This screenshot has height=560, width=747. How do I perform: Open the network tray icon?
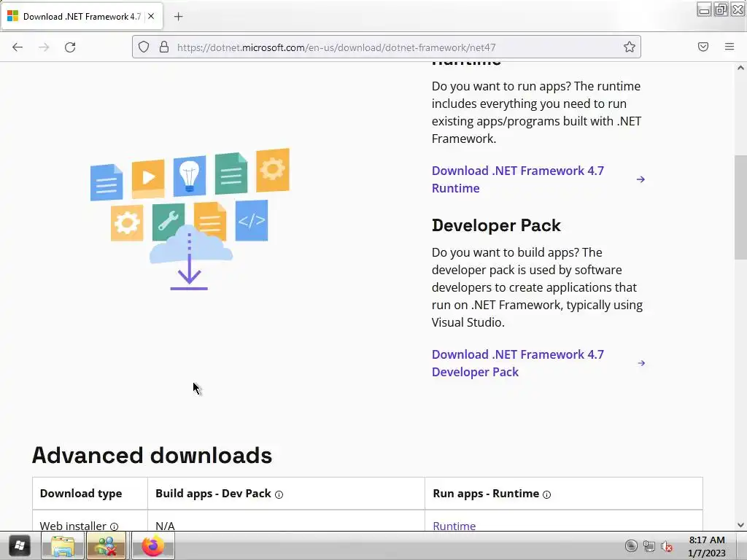coord(649,546)
